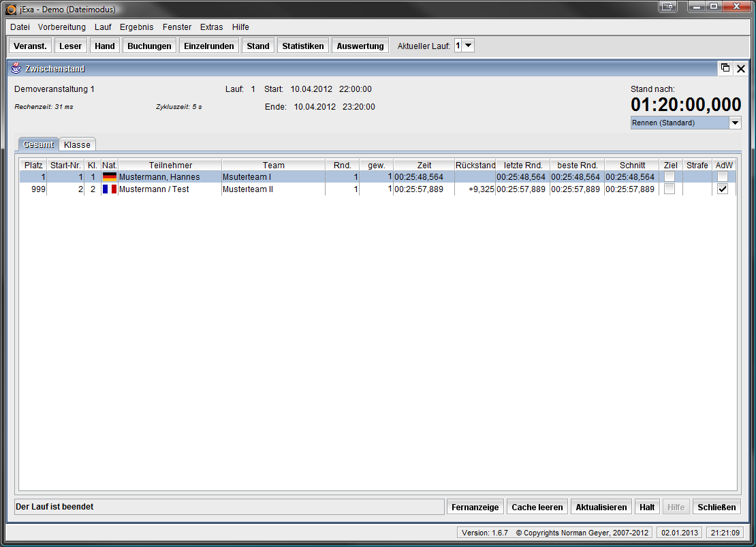Open the Vorbereitung menu
Viewport: 756px width, 547px height.
pos(62,27)
